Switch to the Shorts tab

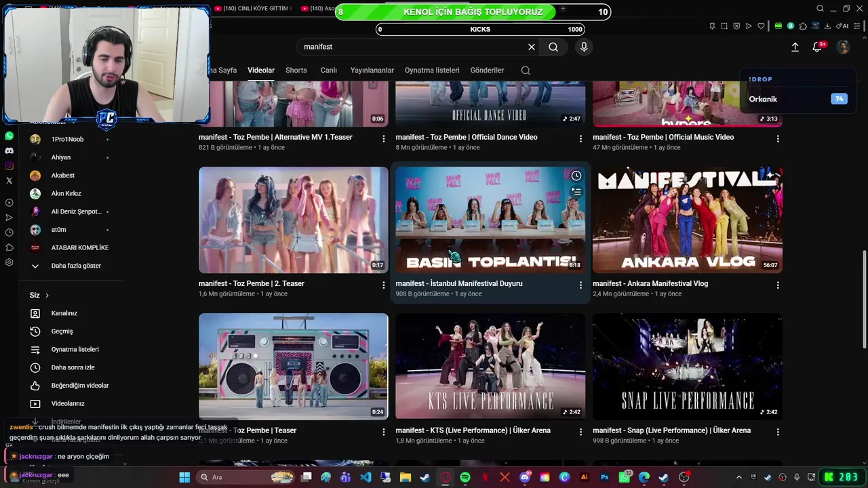(x=296, y=70)
